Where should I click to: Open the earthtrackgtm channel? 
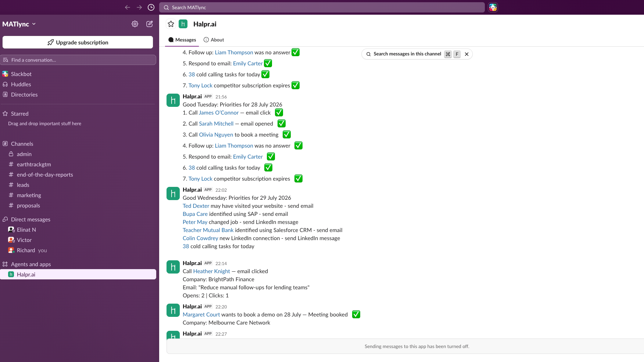pos(34,164)
